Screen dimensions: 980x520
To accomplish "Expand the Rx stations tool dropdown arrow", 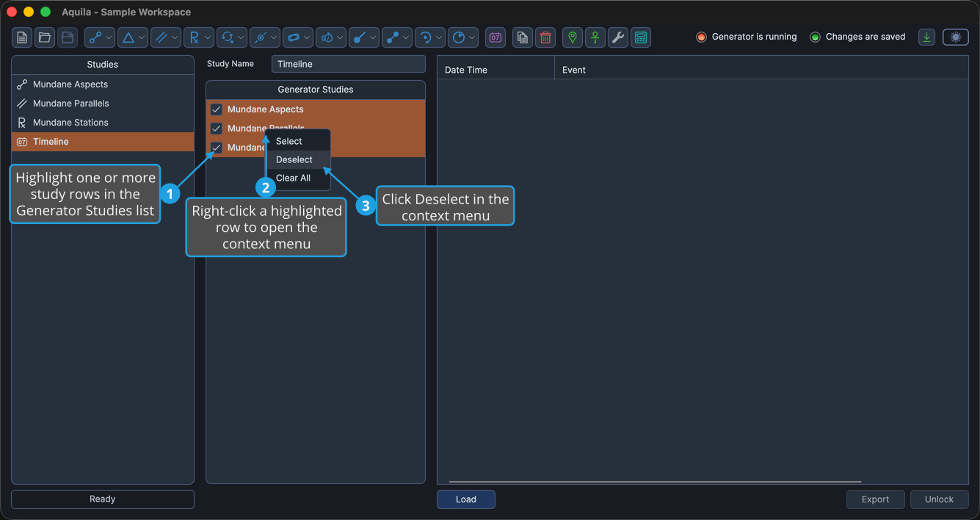I will (x=208, y=37).
